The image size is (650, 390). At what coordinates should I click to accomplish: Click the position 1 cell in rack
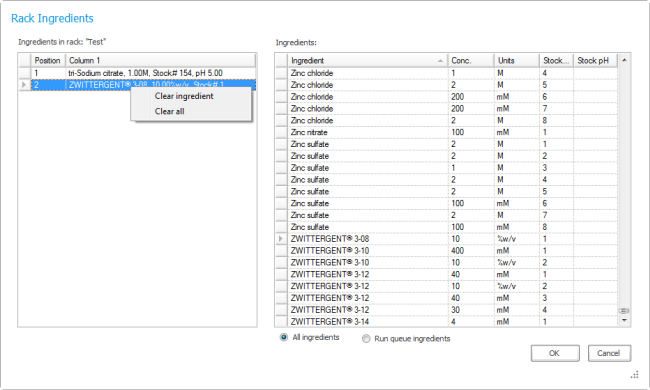click(x=48, y=73)
